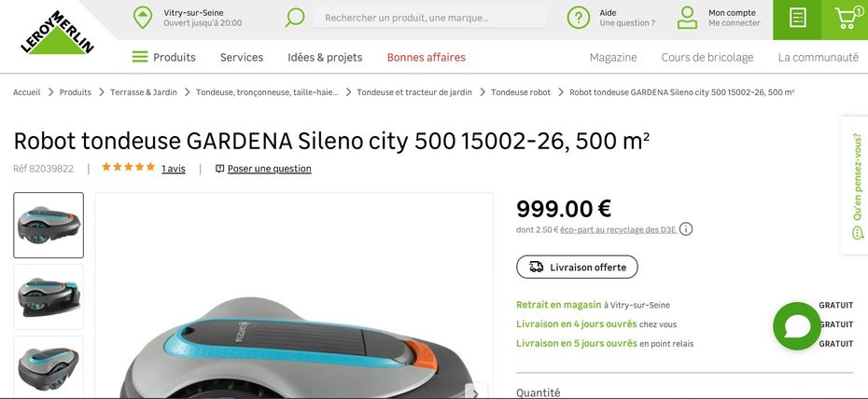Click the store location pin icon
Image resolution: width=868 pixels, height=399 pixels.
(143, 19)
